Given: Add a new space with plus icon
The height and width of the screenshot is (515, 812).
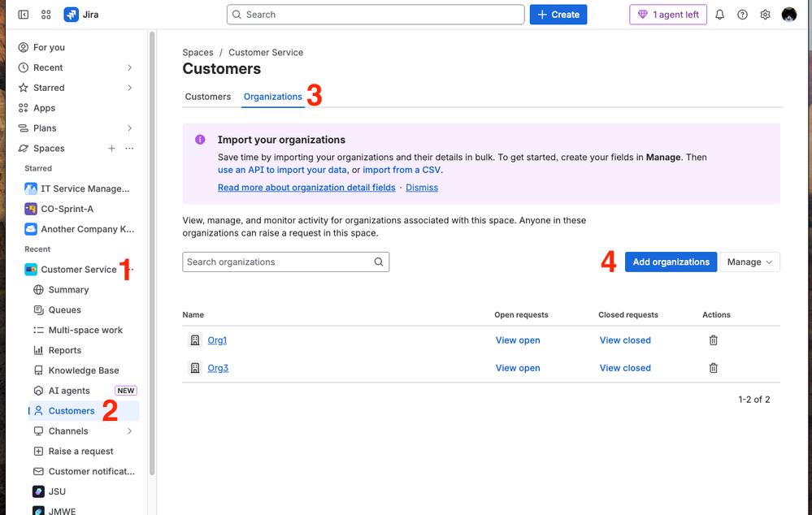Looking at the screenshot, I should pos(111,149).
